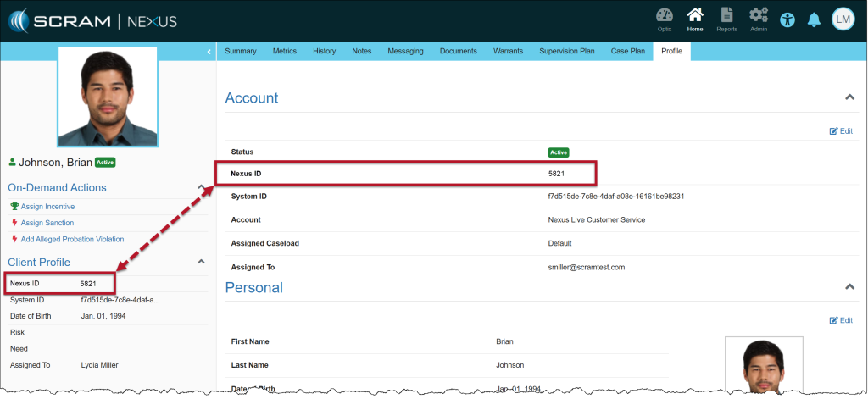
Task: Collapse the Client Profile section
Action: [x=201, y=262]
